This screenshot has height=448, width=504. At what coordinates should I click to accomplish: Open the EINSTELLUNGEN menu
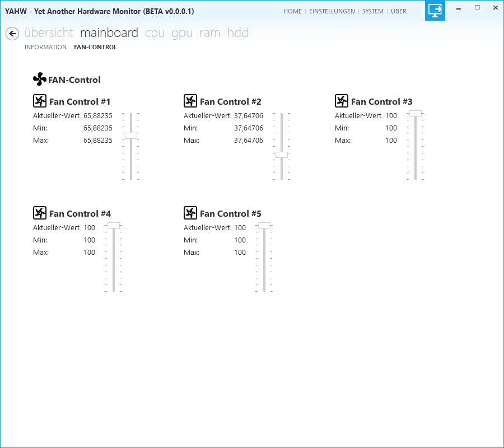(332, 11)
